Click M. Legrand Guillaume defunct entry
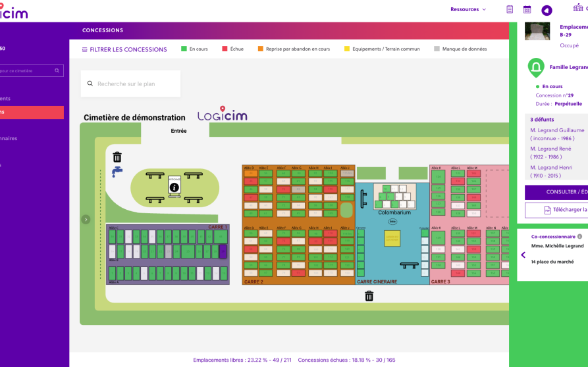The height and width of the screenshot is (367, 588). [557, 134]
